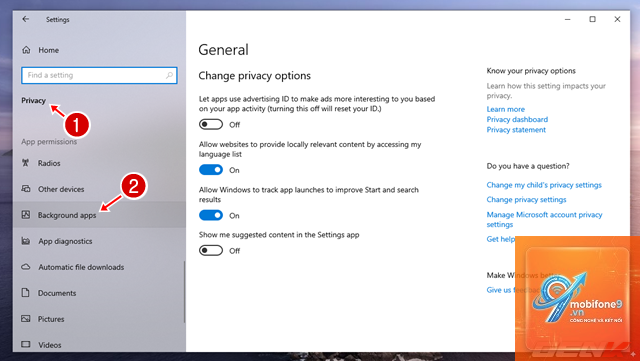This screenshot has height=361, width=640.
Task: Click the Videos icon
Action: pyautogui.click(x=26, y=344)
